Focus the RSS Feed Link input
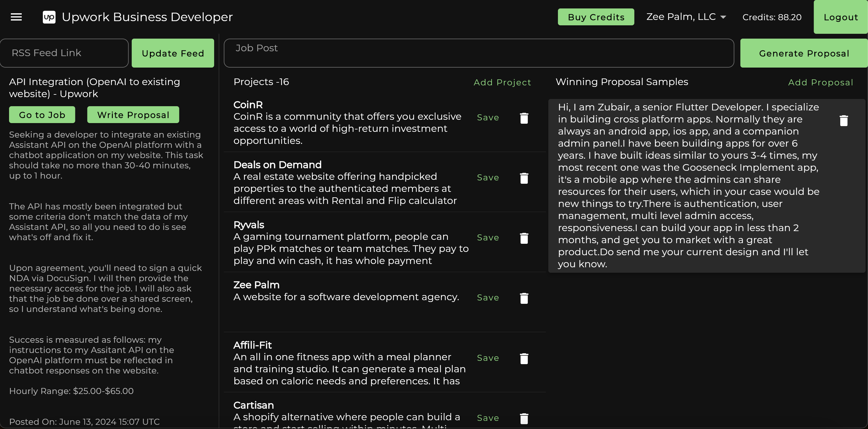Screen dimensions: 868x429 click(64, 53)
